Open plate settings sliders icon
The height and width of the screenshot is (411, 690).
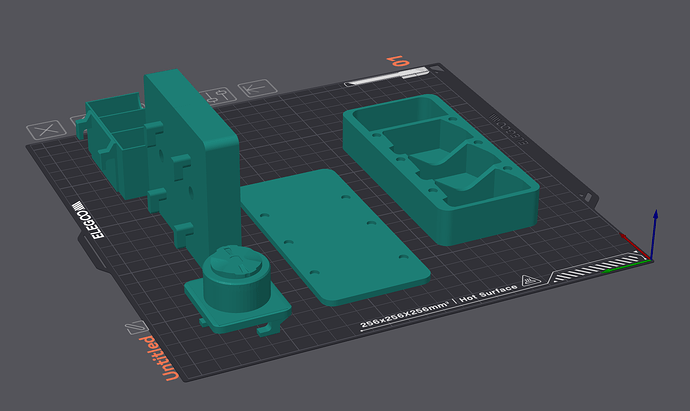coord(212,97)
